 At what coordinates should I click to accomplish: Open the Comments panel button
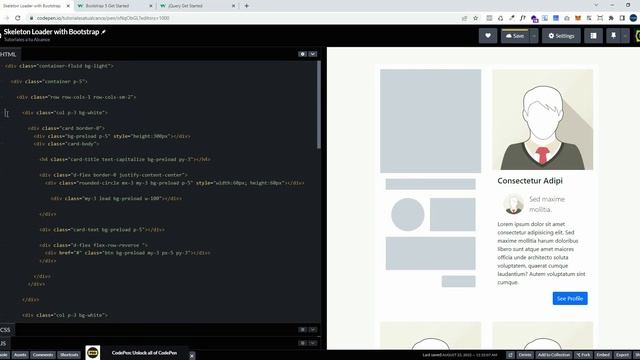point(43,355)
